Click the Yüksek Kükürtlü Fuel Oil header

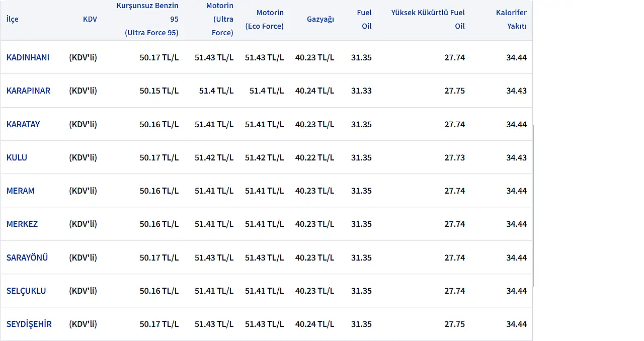(x=428, y=19)
